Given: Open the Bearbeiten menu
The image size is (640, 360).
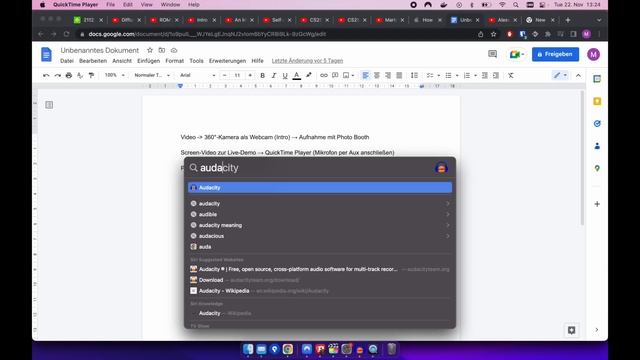Looking at the screenshot, I should (93, 61).
